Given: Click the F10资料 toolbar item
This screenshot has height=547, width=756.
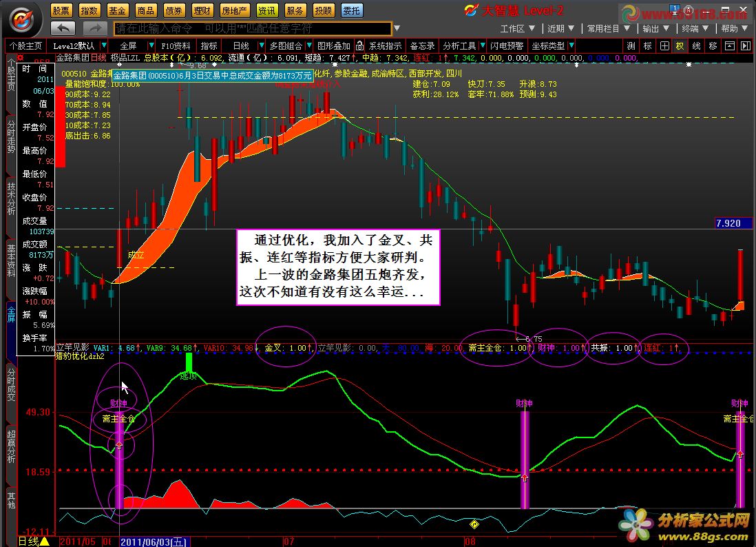Looking at the screenshot, I should pyautogui.click(x=176, y=46).
